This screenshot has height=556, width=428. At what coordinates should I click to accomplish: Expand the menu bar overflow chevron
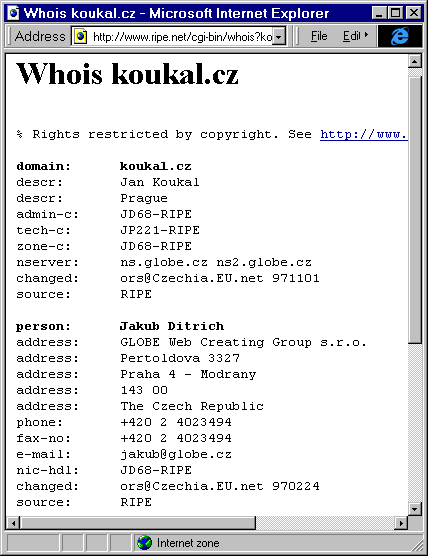[x=366, y=35]
